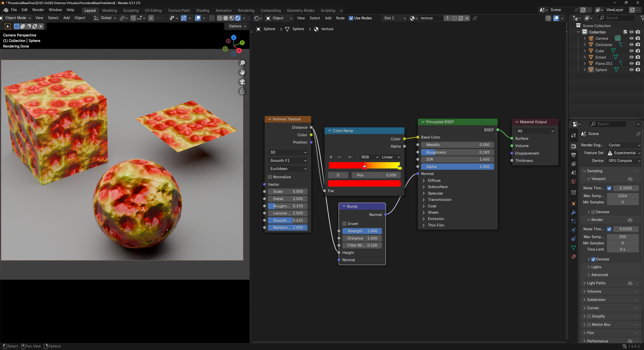Viewport: 644px width, 350px height.
Task: Click the red color swatch in Color Ramp
Action: click(x=364, y=184)
